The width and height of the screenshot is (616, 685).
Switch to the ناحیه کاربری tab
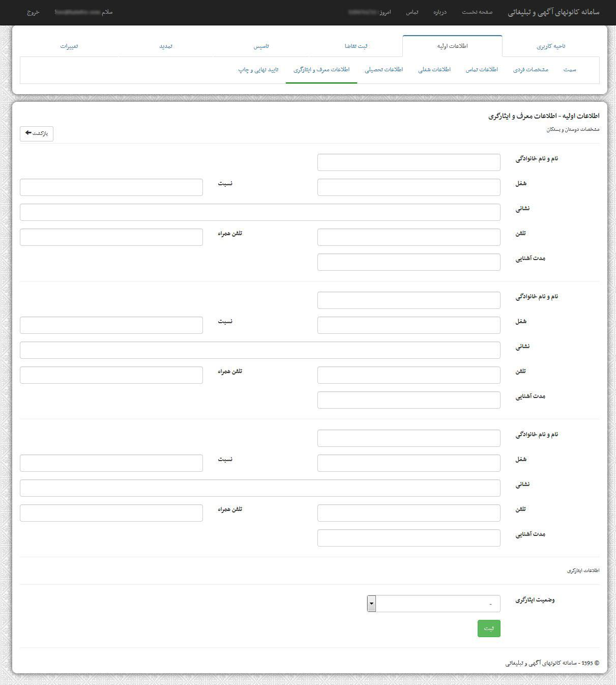coord(551,46)
